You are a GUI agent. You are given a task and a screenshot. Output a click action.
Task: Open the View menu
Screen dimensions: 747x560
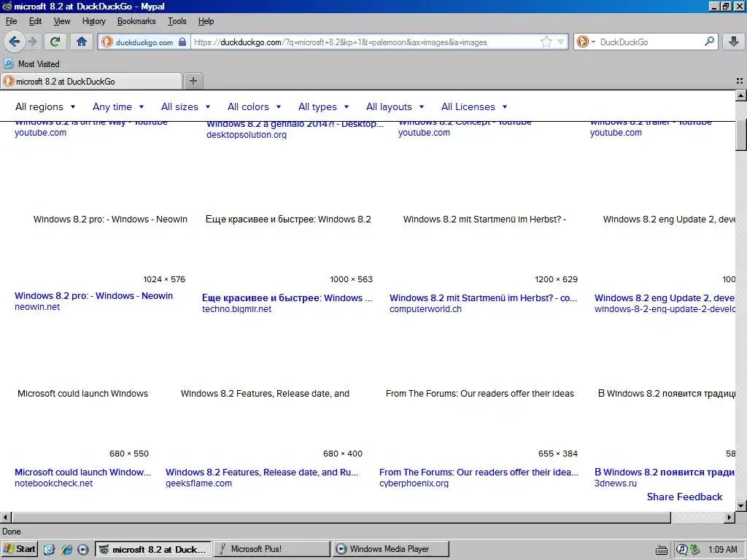point(61,21)
